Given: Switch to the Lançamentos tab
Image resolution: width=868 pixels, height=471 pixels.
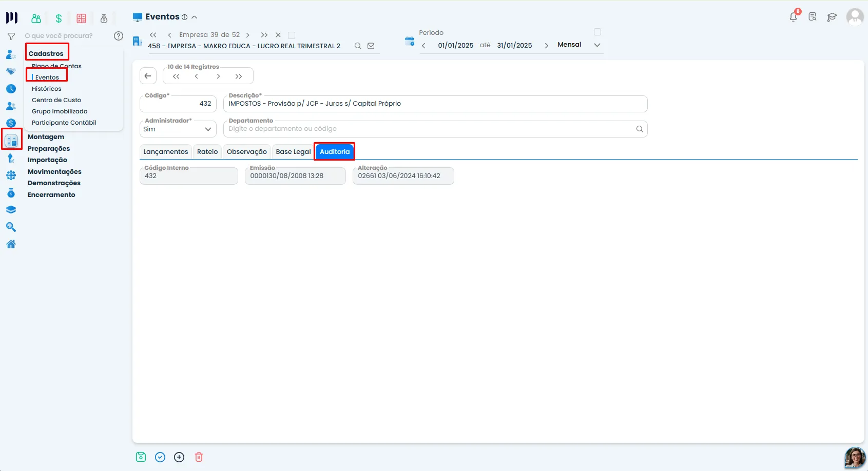Looking at the screenshot, I should coord(166,152).
